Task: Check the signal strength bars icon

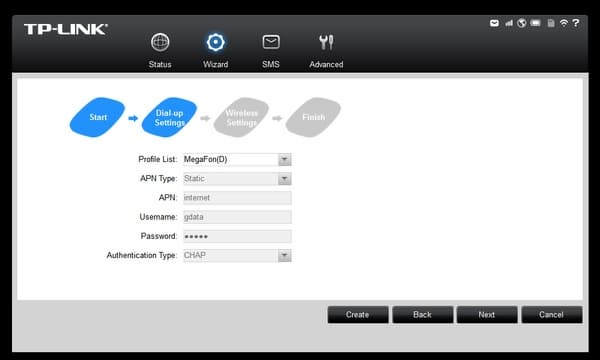Action: point(509,23)
